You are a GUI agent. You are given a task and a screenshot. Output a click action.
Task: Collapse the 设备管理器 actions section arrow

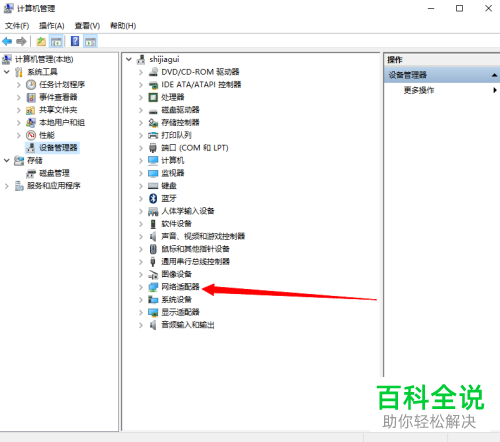tap(495, 75)
